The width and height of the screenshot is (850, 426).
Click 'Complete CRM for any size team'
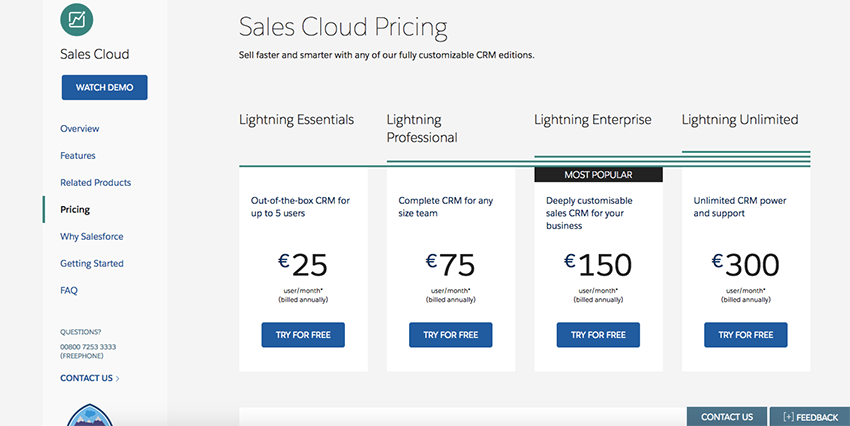click(446, 206)
